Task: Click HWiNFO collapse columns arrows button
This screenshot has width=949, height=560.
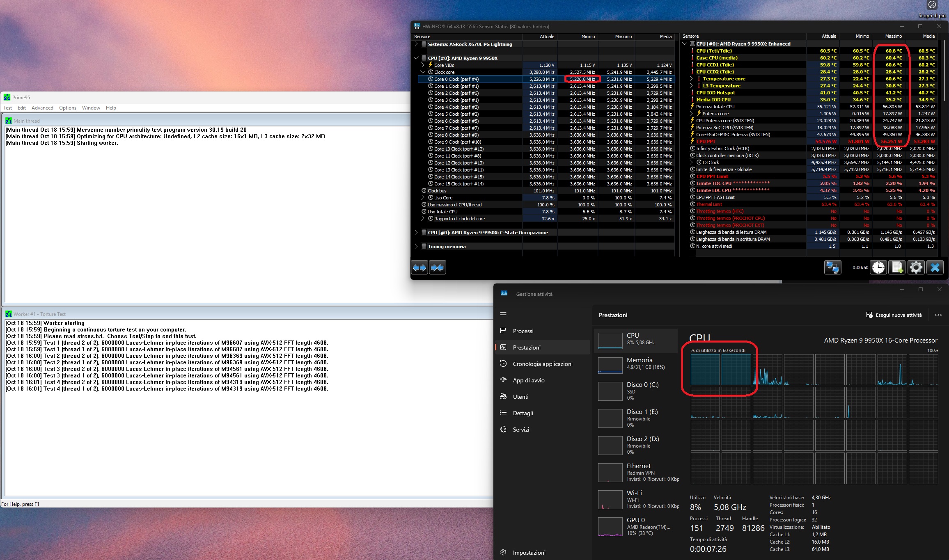Action: pyautogui.click(x=438, y=267)
